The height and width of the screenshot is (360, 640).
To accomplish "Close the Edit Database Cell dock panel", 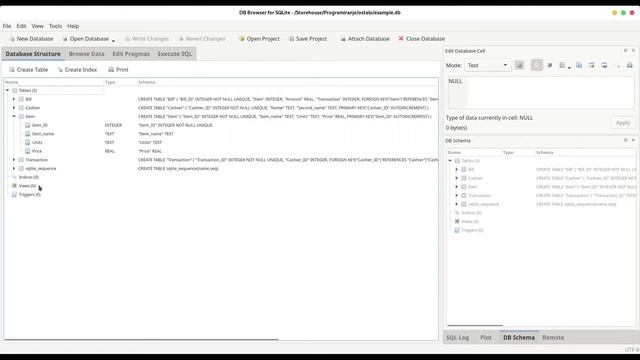I will [633, 51].
